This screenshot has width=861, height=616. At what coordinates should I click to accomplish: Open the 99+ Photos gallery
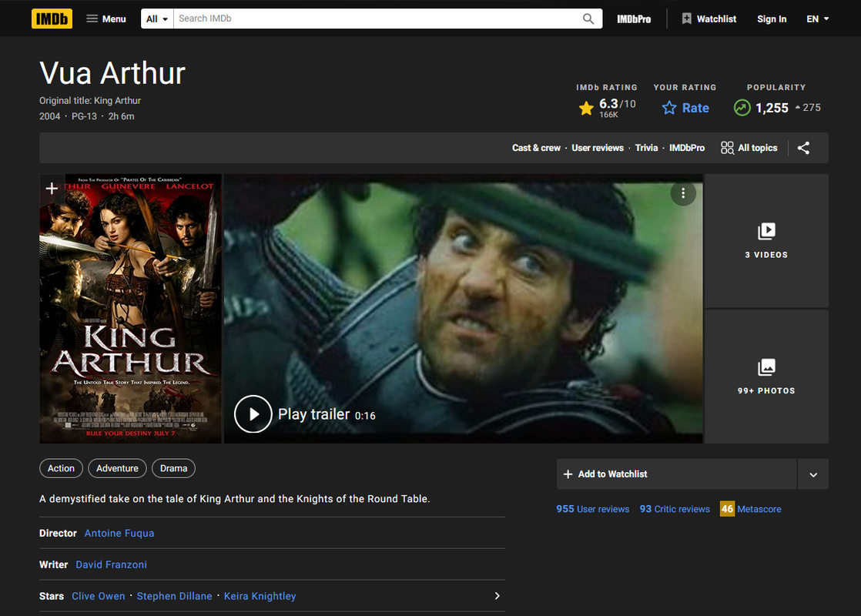[x=766, y=377]
